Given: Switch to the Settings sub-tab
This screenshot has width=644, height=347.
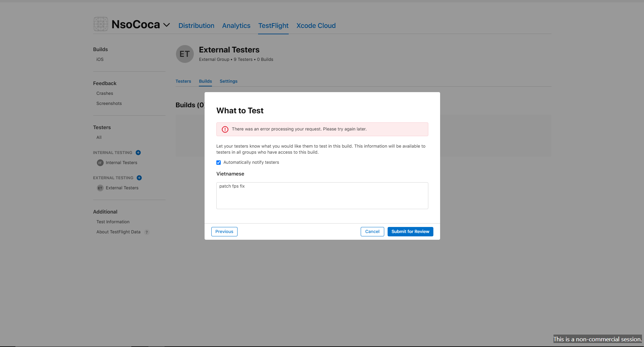Looking at the screenshot, I should [x=228, y=81].
